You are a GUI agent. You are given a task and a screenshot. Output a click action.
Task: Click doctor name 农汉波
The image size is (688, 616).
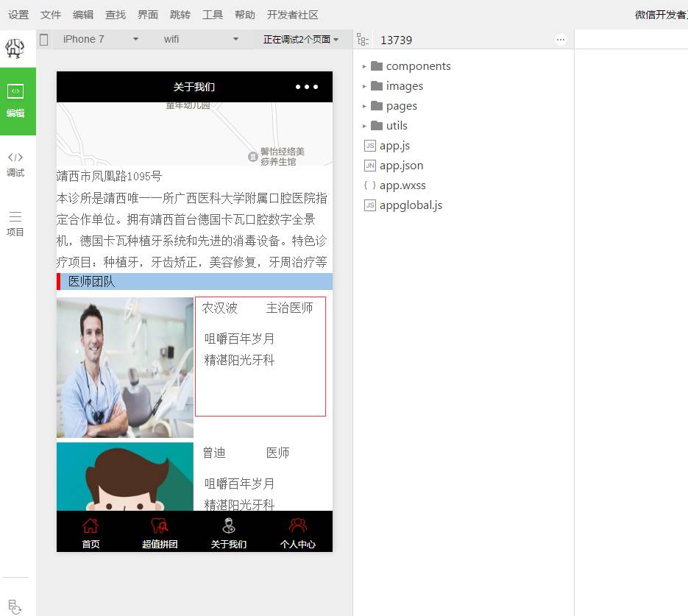click(219, 308)
